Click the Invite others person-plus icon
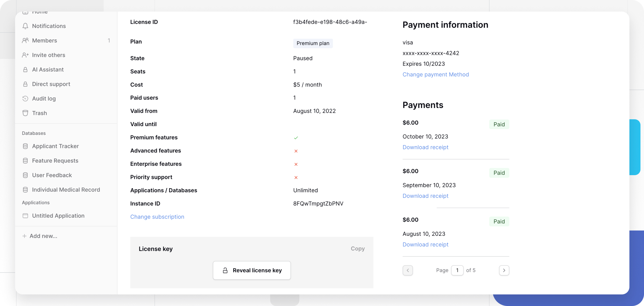This screenshot has height=306, width=644. pyautogui.click(x=25, y=55)
